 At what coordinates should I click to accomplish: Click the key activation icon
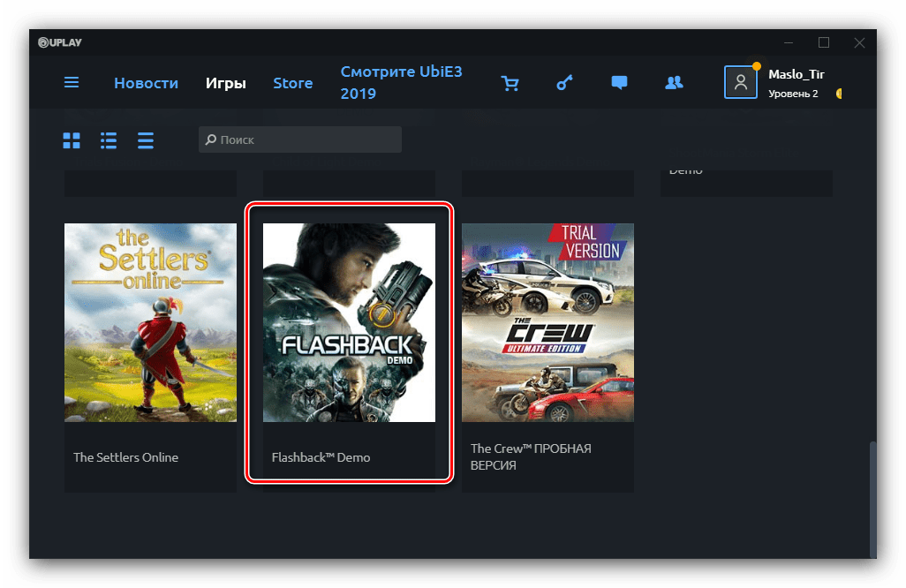tap(564, 83)
